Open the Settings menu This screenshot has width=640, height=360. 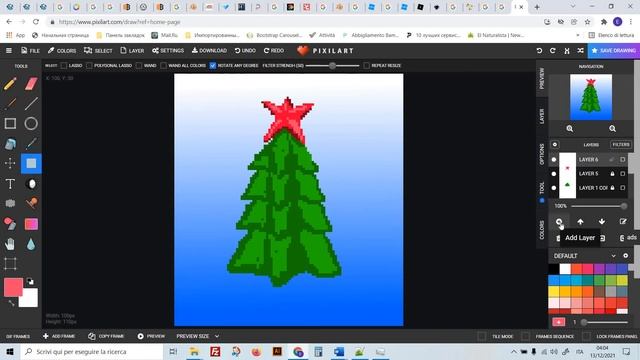point(168,51)
